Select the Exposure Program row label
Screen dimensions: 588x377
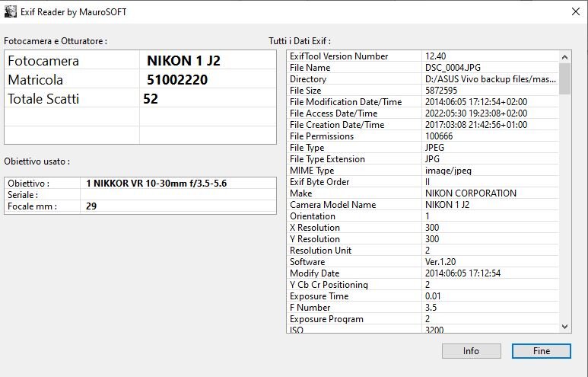tap(326, 319)
